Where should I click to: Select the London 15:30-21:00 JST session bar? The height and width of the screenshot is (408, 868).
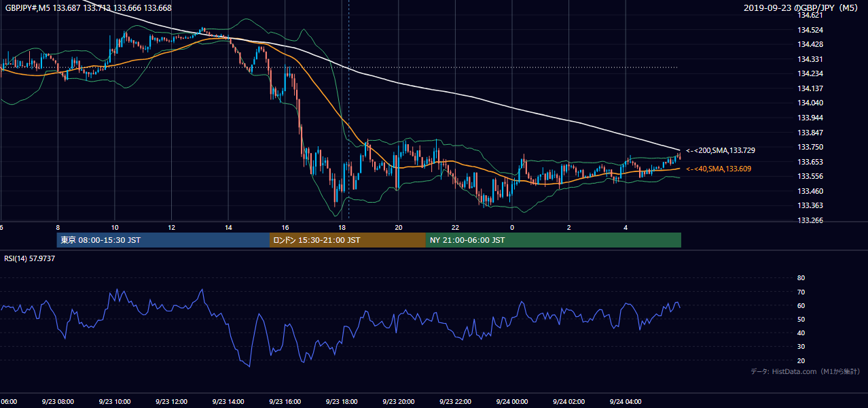click(x=348, y=240)
